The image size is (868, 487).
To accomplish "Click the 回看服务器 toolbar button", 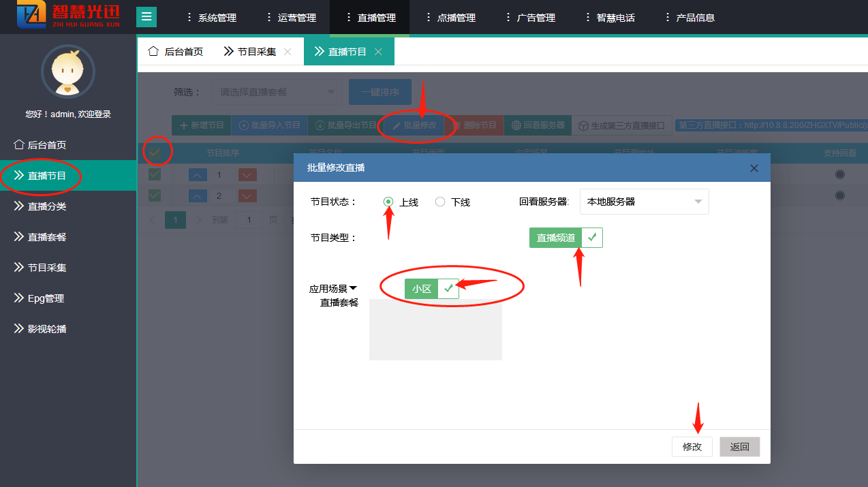I will pos(538,125).
